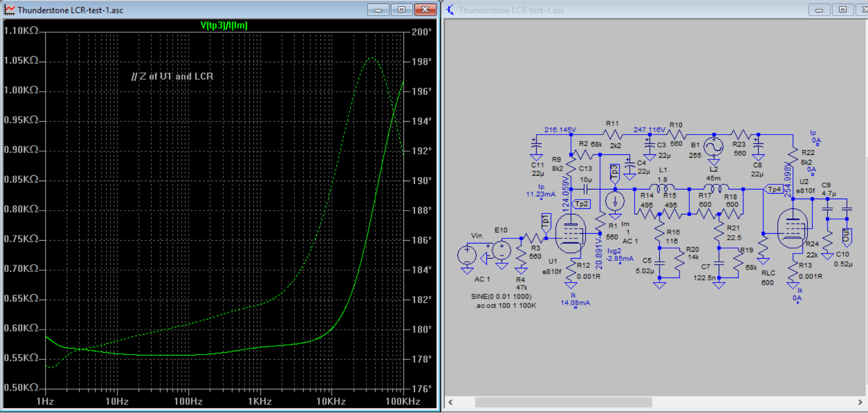This screenshot has height=413, width=868.
Task: Click the Tp1 net label flag
Action: [546, 221]
